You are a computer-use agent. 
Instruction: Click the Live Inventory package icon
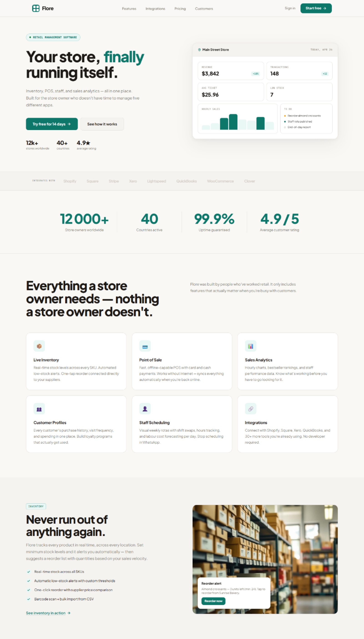pos(39,346)
